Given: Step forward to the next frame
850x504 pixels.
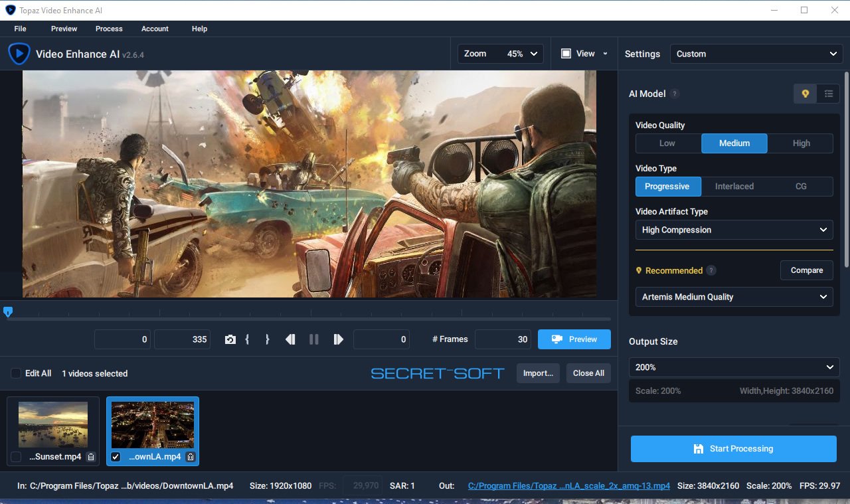Looking at the screenshot, I should pyautogui.click(x=338, y=339).
